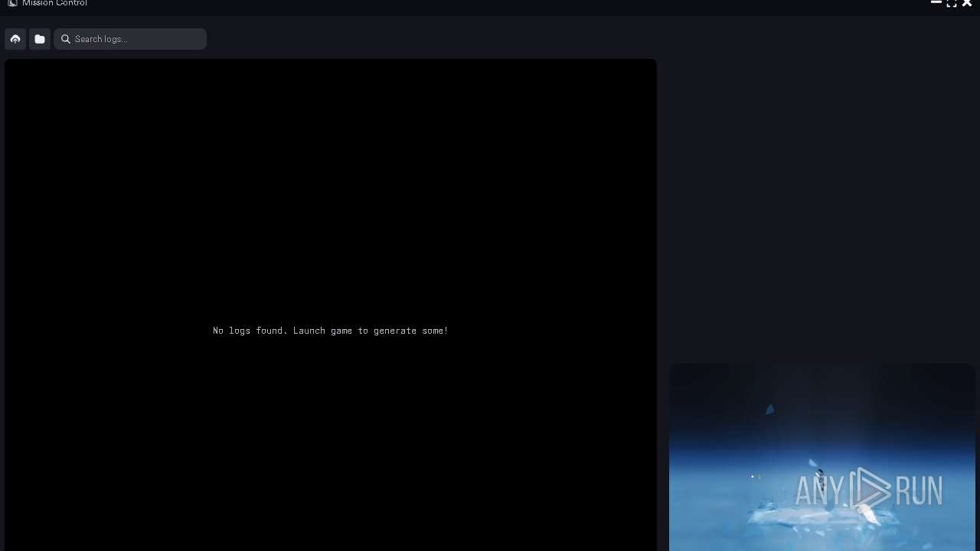Click the magnifier icon in search box
The width and height of the screenshot is (980, 551).
(66, 39)
